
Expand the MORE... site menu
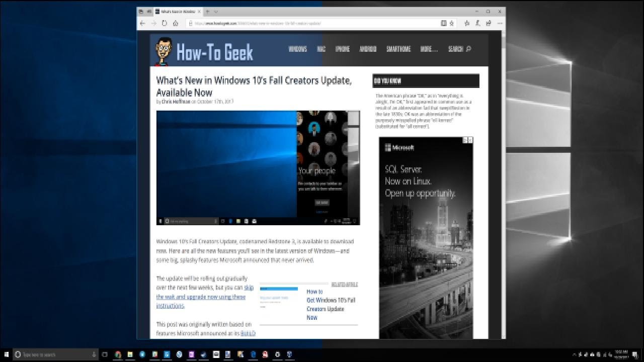point(429,49)
